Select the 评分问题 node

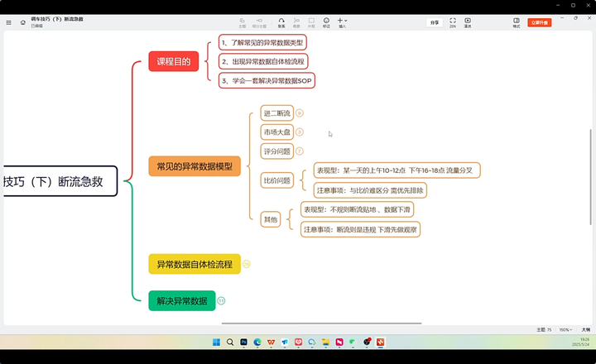pyautogui.click(x=277, y=151)
